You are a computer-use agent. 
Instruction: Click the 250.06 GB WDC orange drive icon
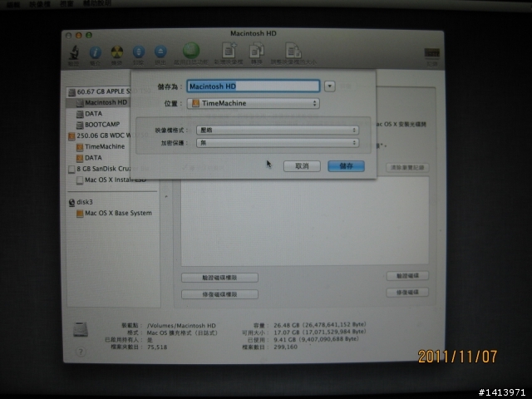pos(71,136)
